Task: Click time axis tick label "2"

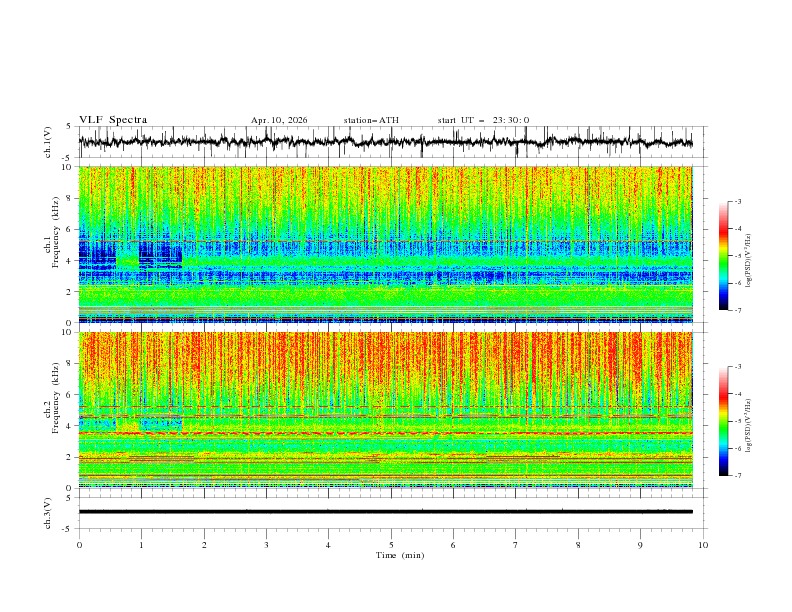Action: pyautogui.click(x=204, y=545)
